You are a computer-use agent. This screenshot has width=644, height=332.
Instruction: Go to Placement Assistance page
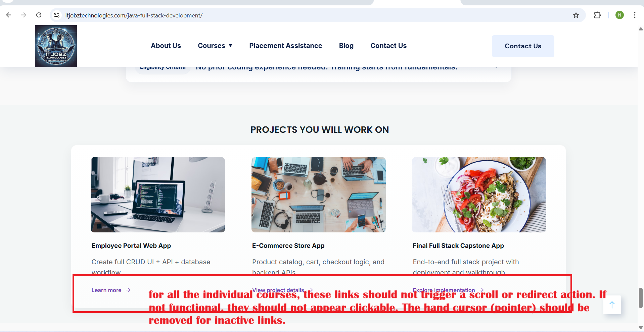pyautogui.click(x=285, y=46)
